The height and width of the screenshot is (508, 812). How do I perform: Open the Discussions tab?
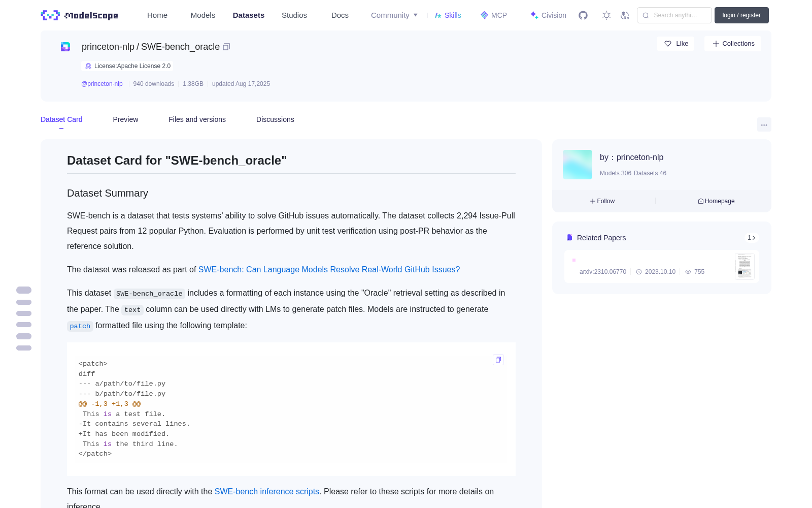click(x=275, y=119)
